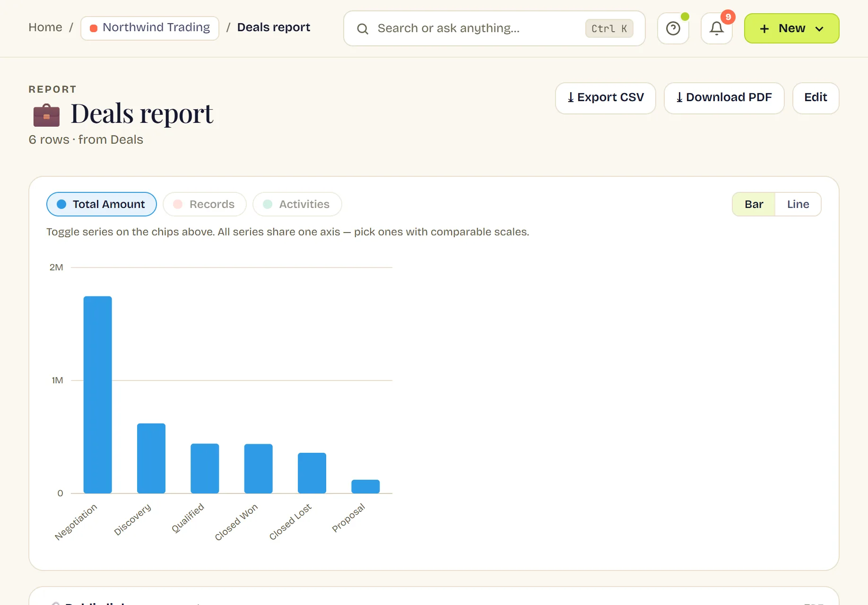Click the REPORT label above title
The height and width of the screenshot is (605, 868).
52,89
